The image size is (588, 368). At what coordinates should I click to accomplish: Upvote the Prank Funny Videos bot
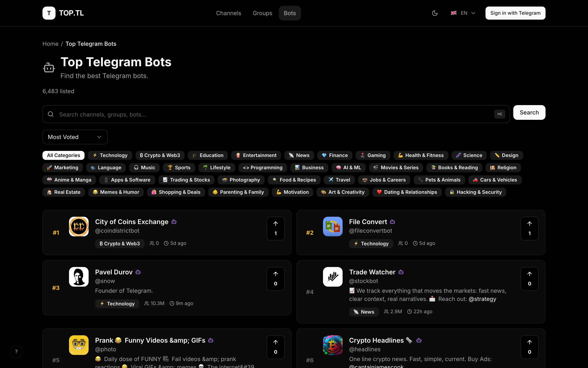click(x=276, y=347)
